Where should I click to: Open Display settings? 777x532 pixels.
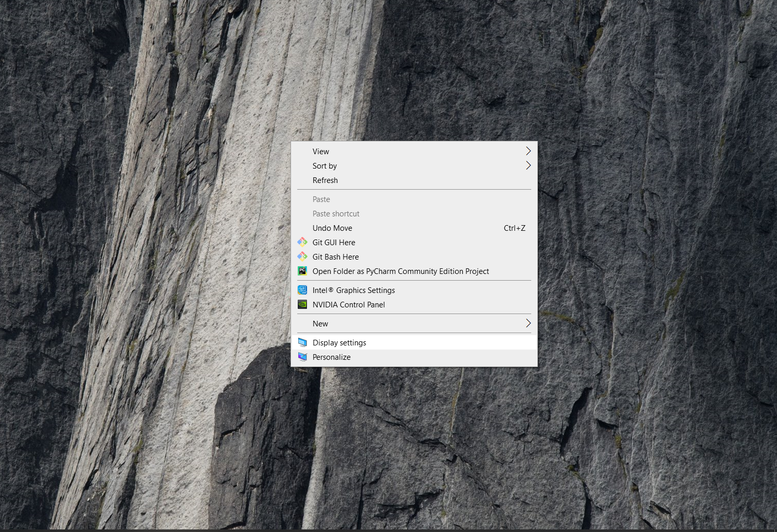pyautogui.click(x=339, y=342)
